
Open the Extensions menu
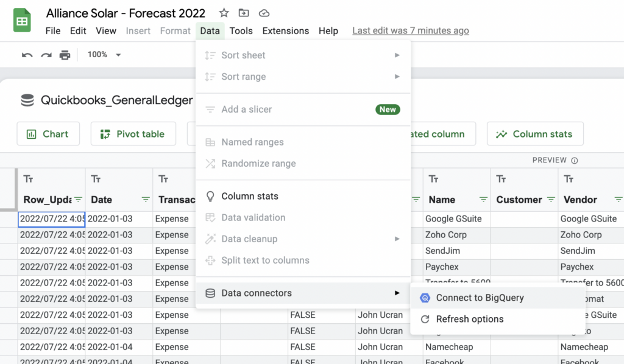[x=285, y=31]
